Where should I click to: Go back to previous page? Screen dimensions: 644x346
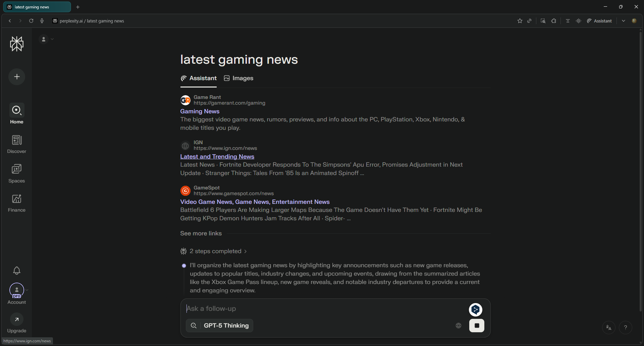pos(10,21)
